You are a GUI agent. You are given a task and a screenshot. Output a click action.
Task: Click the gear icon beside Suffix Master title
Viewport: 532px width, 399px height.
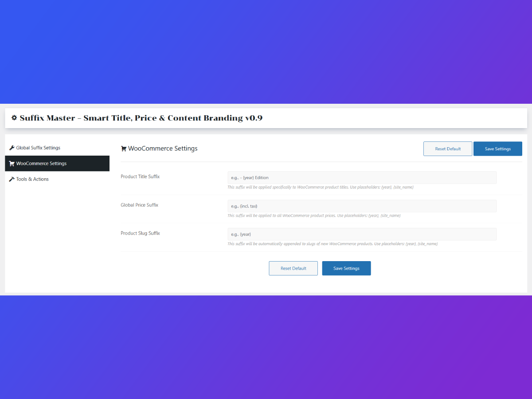pyautogui.click(x=14, y=118)
